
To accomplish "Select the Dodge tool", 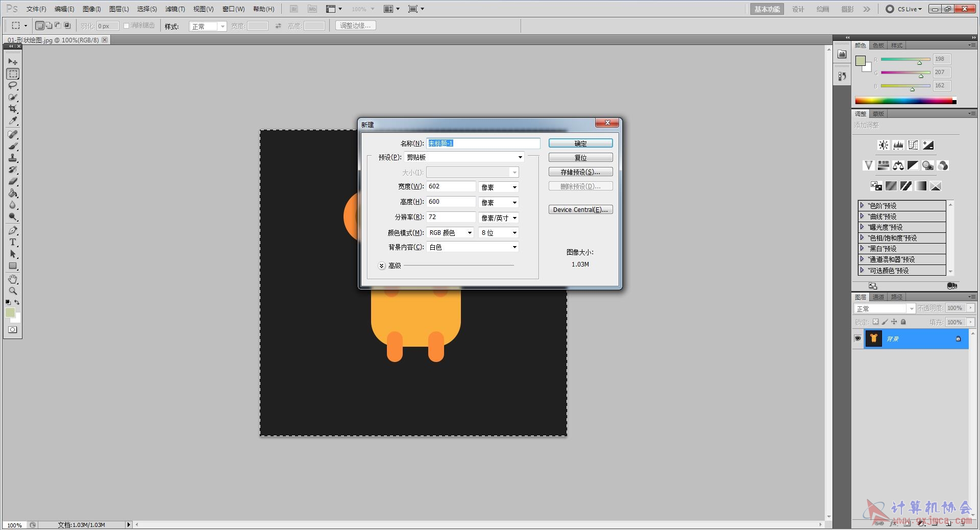I will pyautogui.click(x=13, y=216).
